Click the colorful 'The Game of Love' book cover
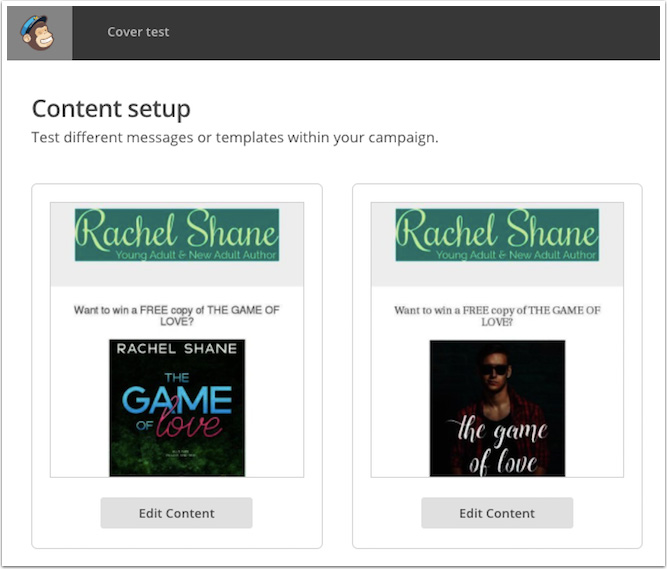667x569 pixels. point(177,408)
